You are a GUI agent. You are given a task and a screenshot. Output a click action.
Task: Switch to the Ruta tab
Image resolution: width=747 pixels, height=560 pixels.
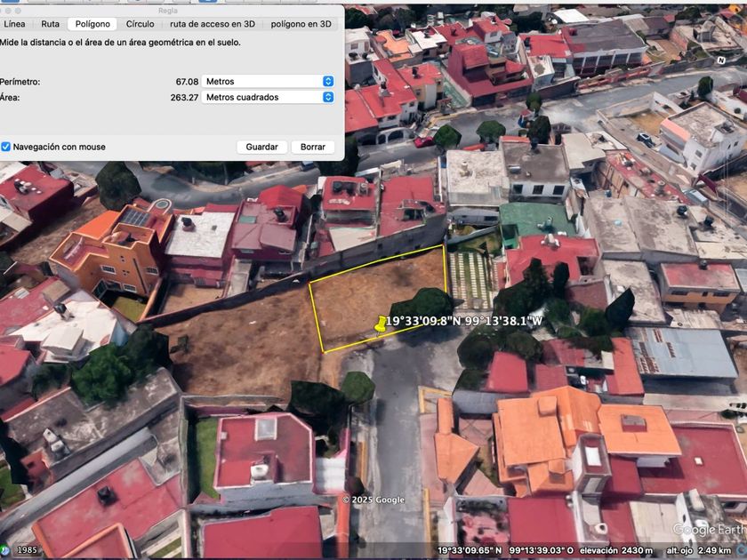click(x=51, y=24)
